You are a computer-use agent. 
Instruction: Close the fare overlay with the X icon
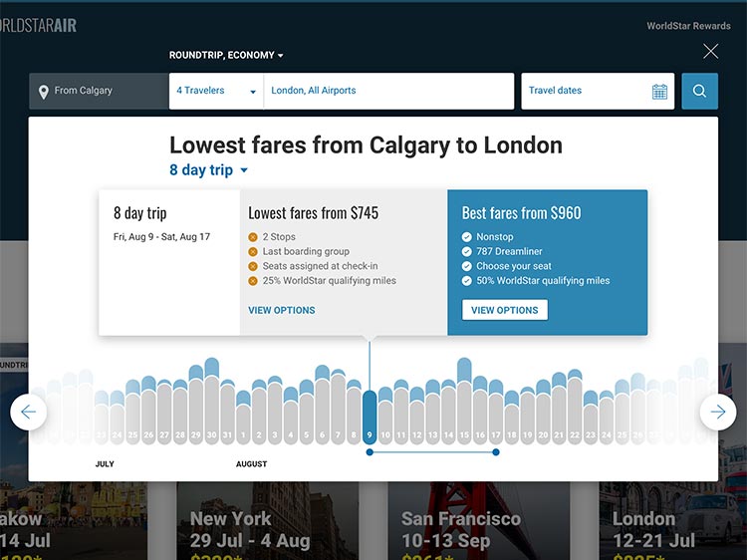pyautogui.click(x=710, y=52)
